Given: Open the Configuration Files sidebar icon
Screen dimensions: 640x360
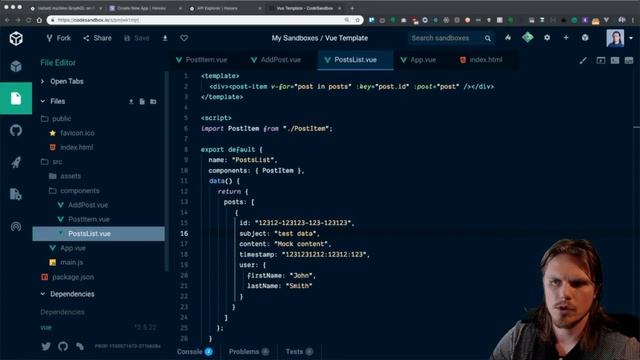Looking at the screenshot, I should click(16, 194).
